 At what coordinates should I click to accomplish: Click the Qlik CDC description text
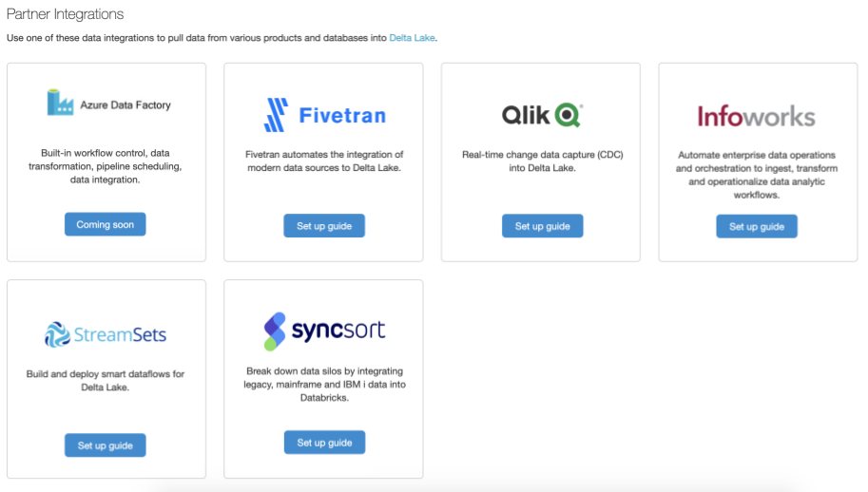(542, 161)
